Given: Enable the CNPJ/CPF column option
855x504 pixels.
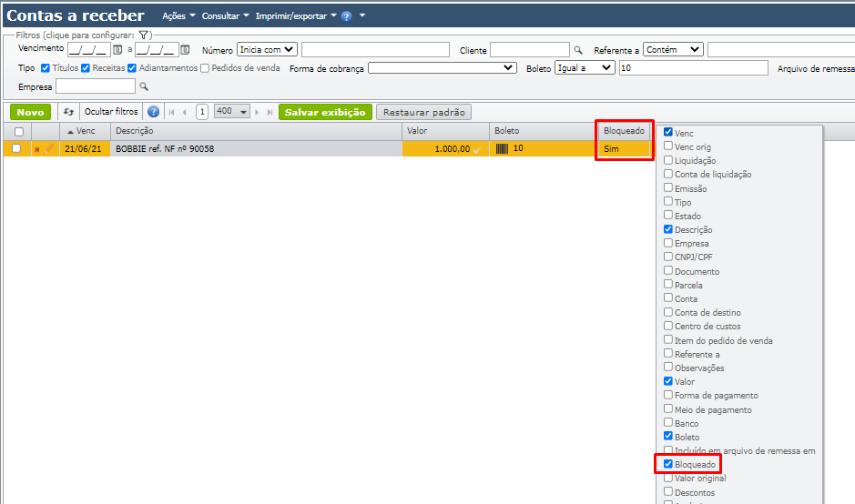Looking at the screenshot, I should [668, 257].
